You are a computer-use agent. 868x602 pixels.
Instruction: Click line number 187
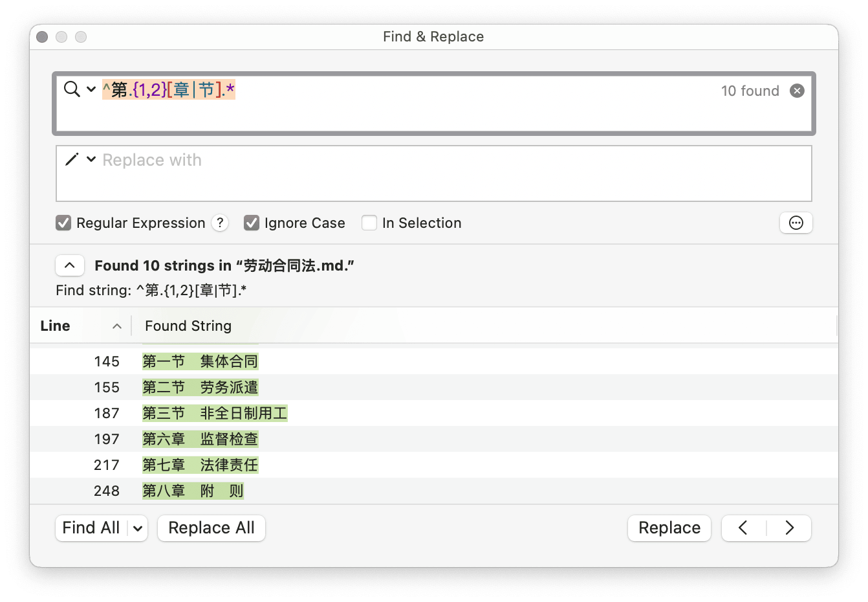click(x=107, y=413)
